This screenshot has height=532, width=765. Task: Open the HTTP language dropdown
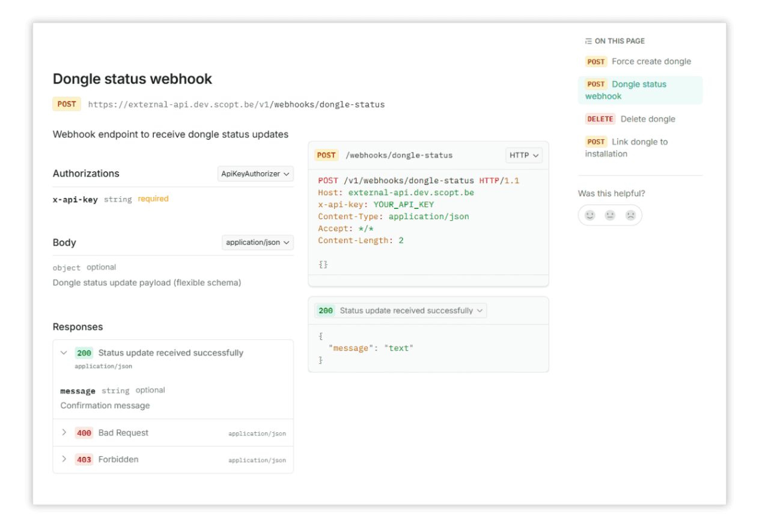524,155
